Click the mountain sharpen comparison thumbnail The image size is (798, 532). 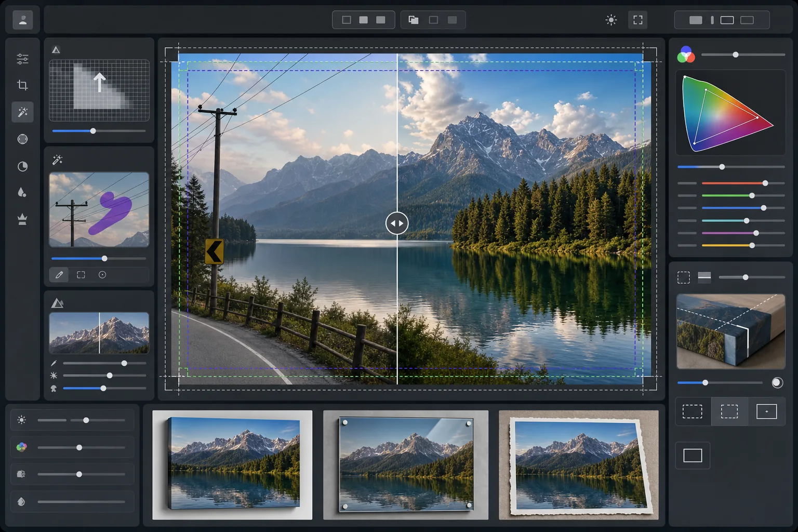click(99, 333)
